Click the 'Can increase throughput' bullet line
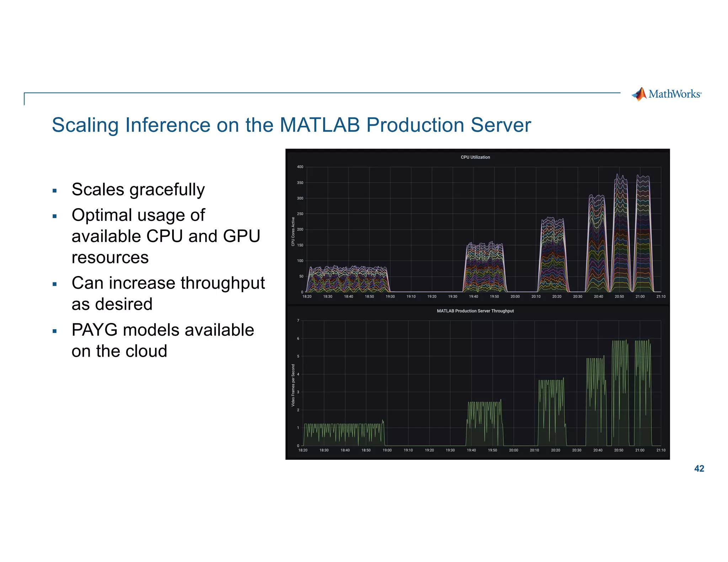Viewport: 728px width, 562px height. tap(168, 283)
